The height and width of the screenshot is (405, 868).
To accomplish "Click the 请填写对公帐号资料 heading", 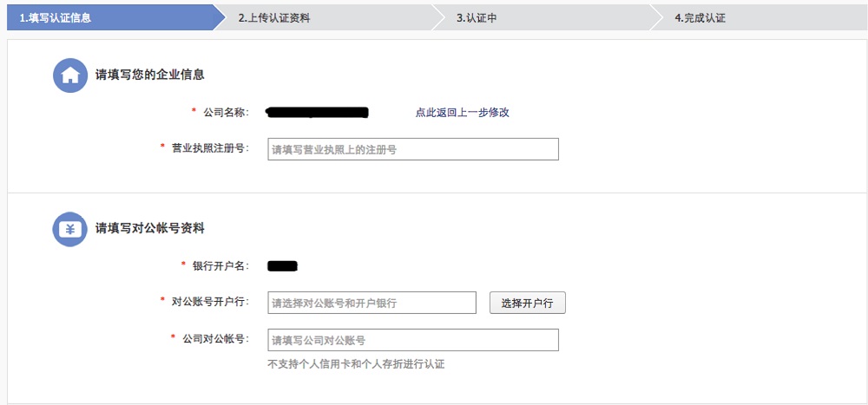I will [x=150, y=229].
